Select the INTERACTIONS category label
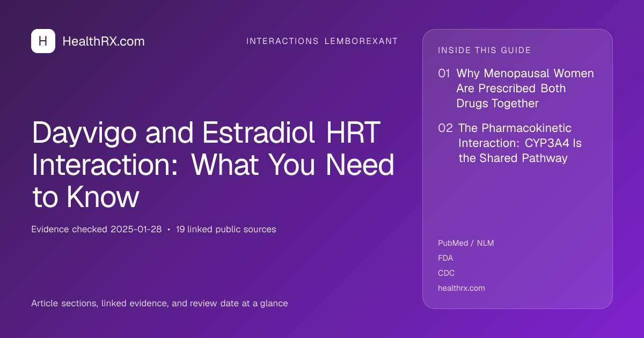The height and width of the screenshot is (338, 644). [x=282, y=41]
